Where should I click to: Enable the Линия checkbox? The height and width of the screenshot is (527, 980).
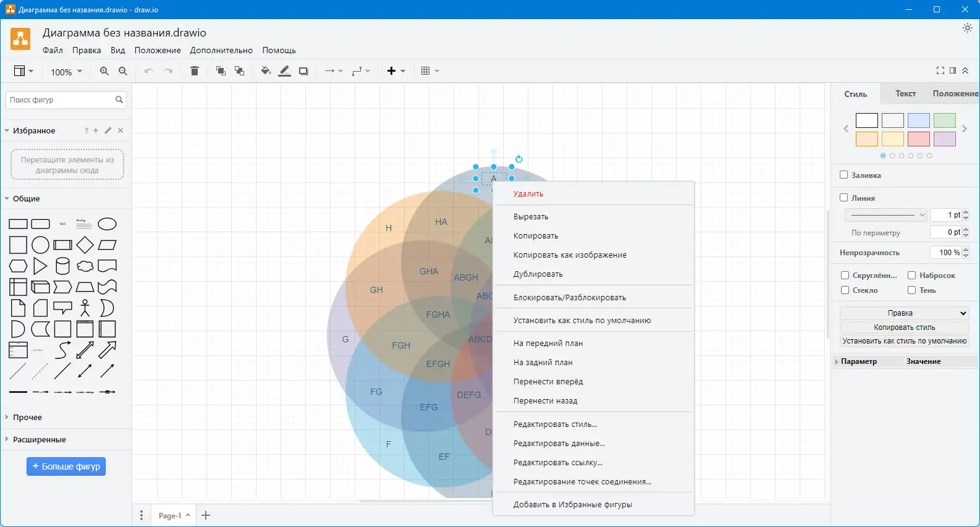pos(844,198)
